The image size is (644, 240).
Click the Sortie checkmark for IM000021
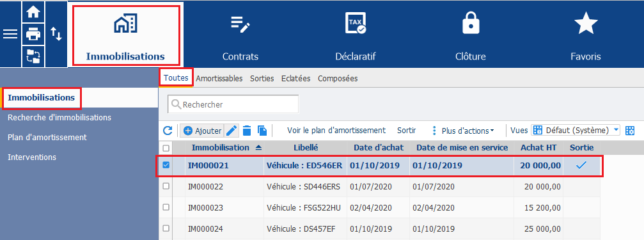[x=581, y=165]
